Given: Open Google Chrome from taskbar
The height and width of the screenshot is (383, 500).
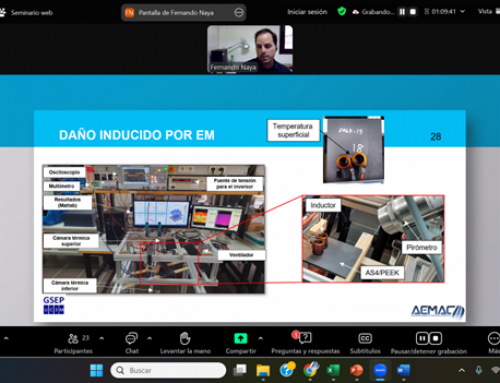Looking at the screenshot, I should pos(310,370).
